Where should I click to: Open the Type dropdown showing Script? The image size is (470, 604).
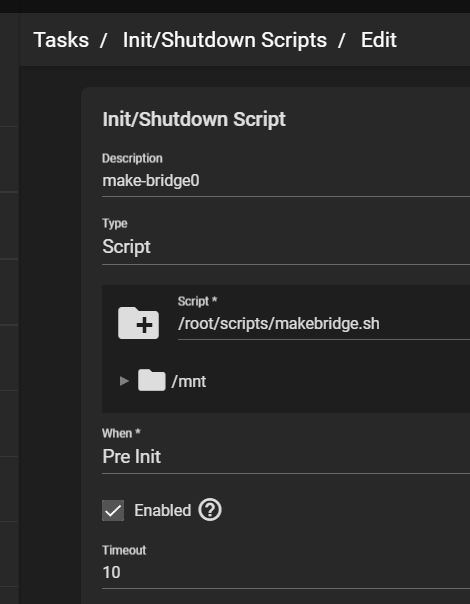pos(286,247)
